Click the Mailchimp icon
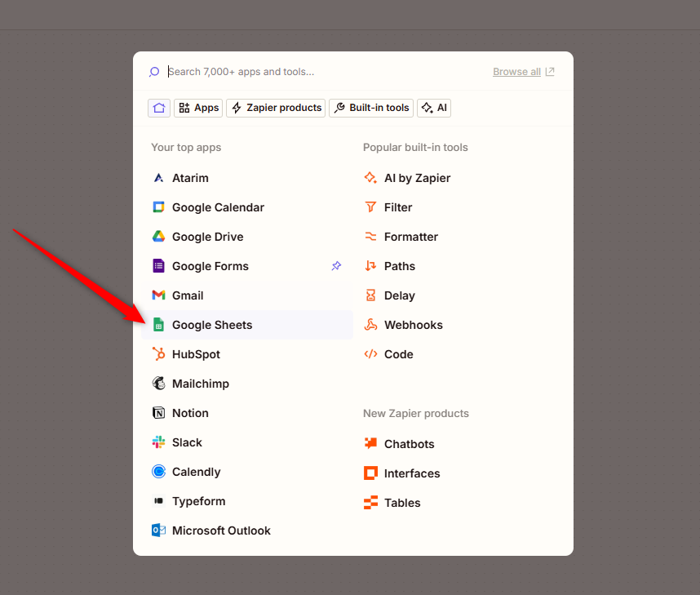The height and width of the screenshot is (595, 700). click(x=158, y=384)
